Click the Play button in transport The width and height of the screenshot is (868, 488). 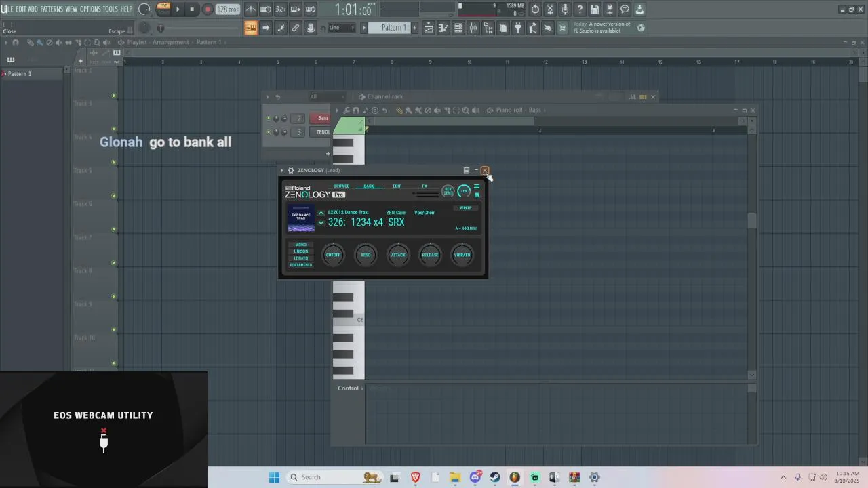pos(178,9)
